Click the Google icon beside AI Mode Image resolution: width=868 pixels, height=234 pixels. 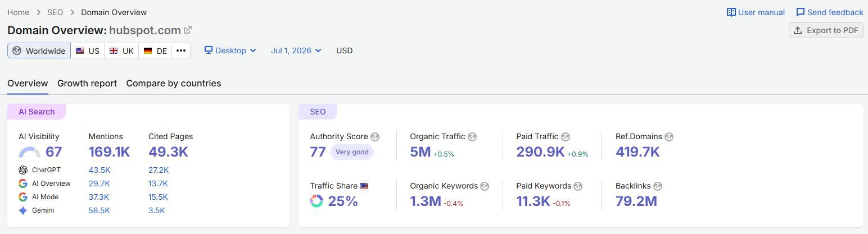click(x=23, y=197)
